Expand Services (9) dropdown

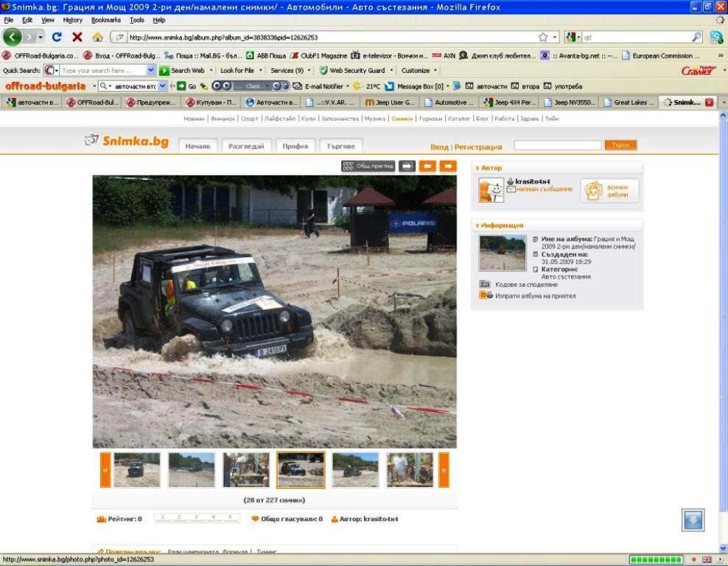(x=309, y=71)
